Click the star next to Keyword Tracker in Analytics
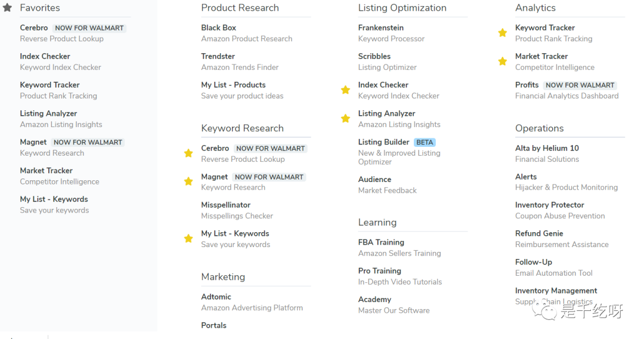The image size is (644, 339). point(503,33)
